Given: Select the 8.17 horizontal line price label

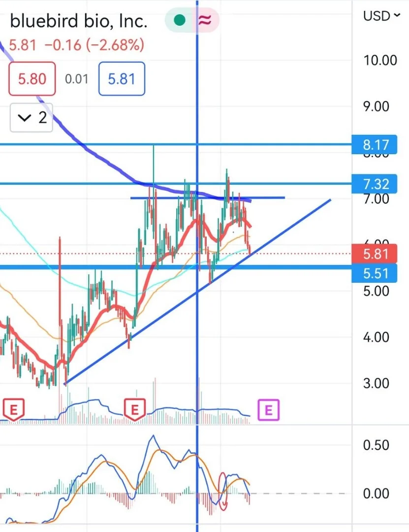Looking at the screenshot, I should [374, 144].
